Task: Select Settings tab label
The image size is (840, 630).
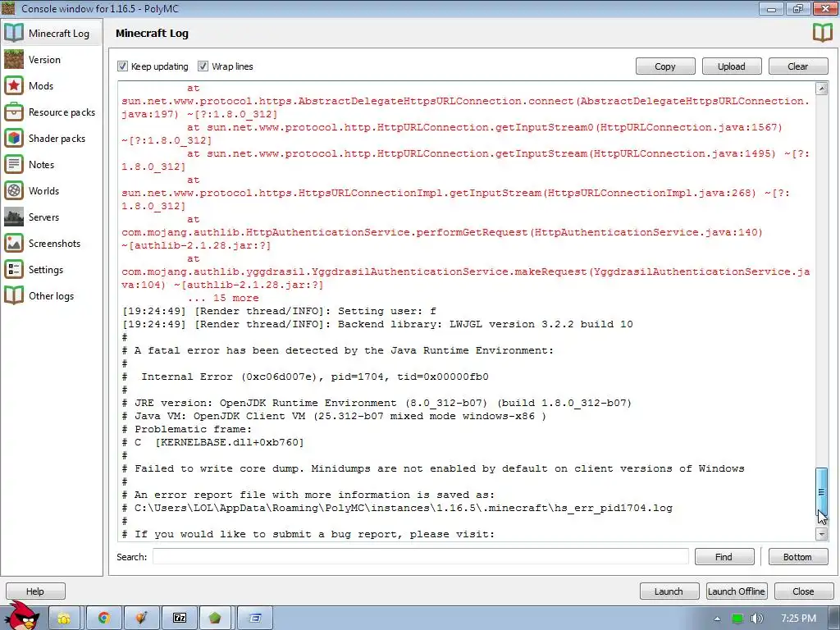Action: [46, 269]
